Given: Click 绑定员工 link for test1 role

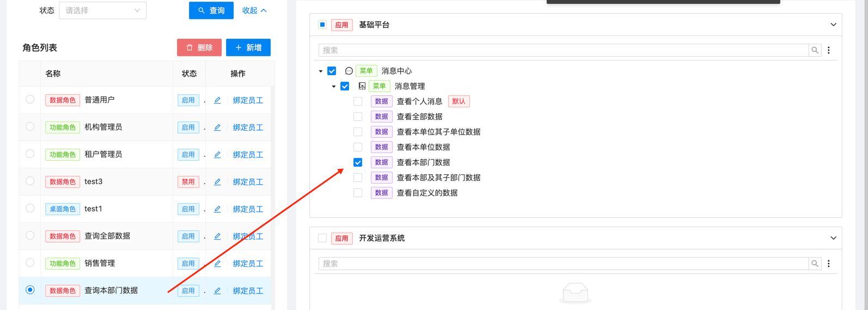Looking at the screenshot, I should tap(248, 209).
